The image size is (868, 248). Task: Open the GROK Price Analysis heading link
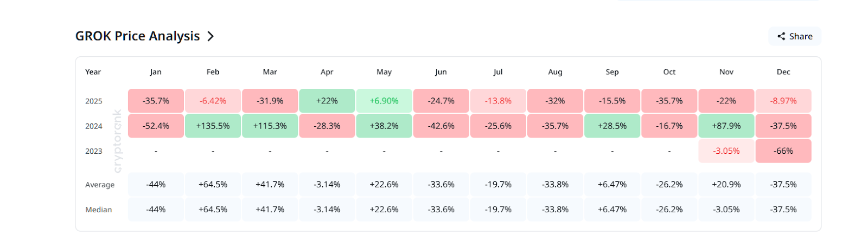[x=137, y=36]
